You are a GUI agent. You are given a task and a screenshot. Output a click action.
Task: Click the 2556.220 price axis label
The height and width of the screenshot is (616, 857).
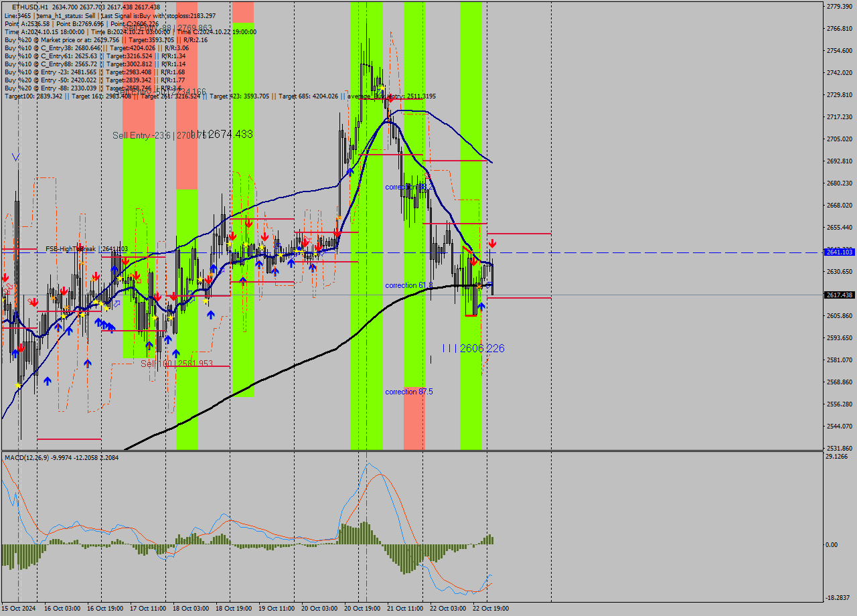coord(840,404)
